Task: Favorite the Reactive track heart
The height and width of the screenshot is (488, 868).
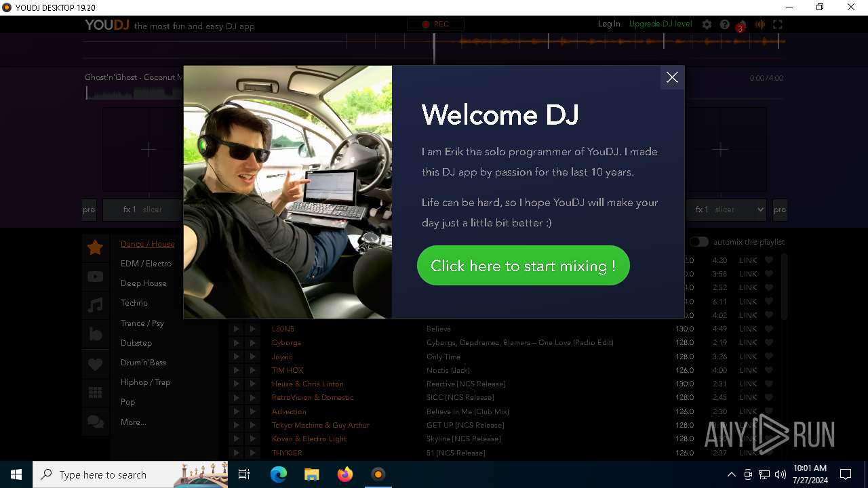Action: click(x=768, y=384)
